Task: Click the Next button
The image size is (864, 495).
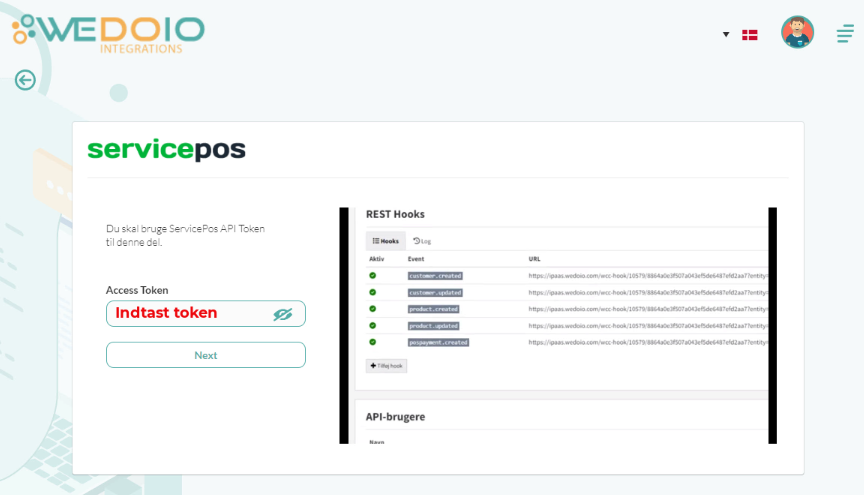Action: [206, 355]
